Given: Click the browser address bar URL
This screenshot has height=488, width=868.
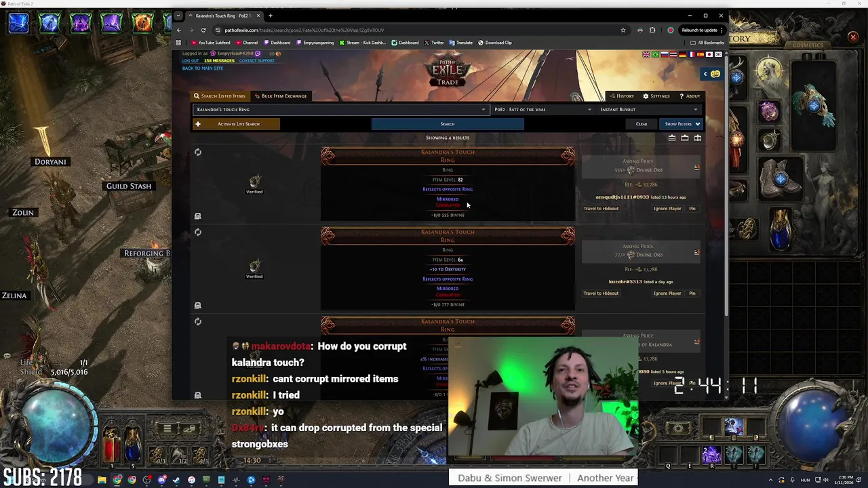Looking at the screenshot, I should tap(304, 30).
